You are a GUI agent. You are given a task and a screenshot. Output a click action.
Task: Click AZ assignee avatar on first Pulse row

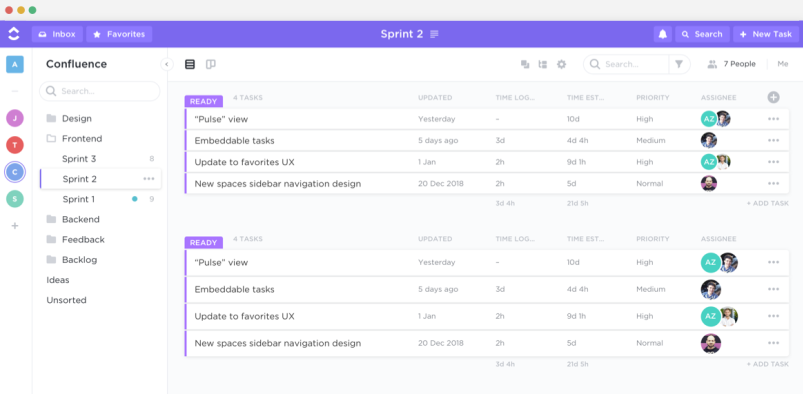(709, 119)
